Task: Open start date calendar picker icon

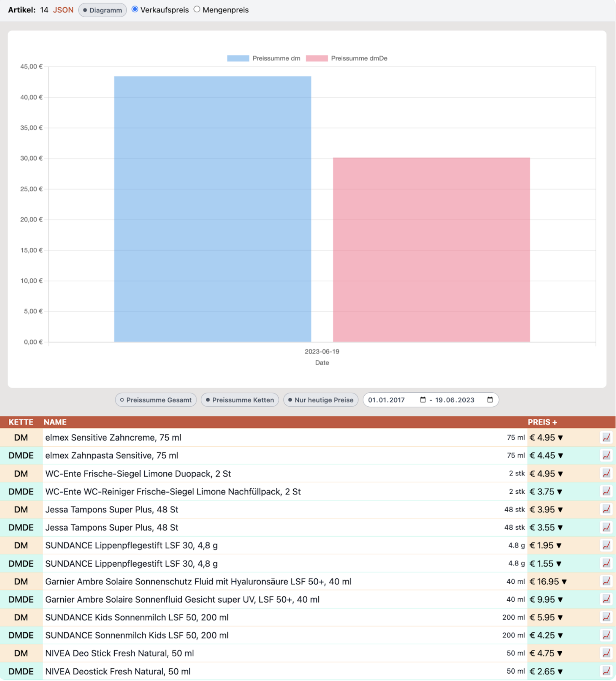Action: 423,400
